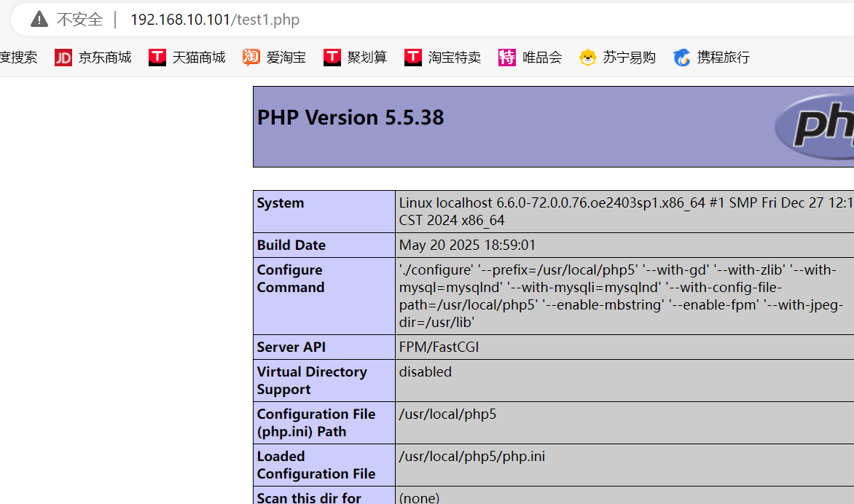
Task: Click the Build Date row label
Action: (x=291, y=245)
